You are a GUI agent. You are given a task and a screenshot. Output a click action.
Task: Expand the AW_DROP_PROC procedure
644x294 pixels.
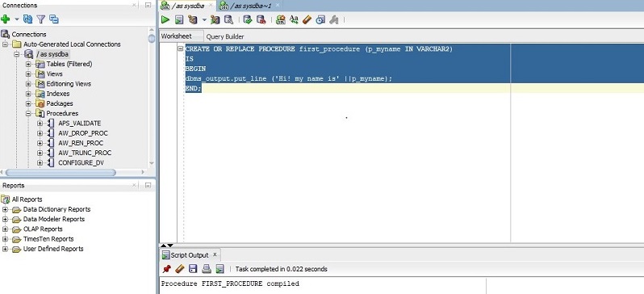pos(40,133)
